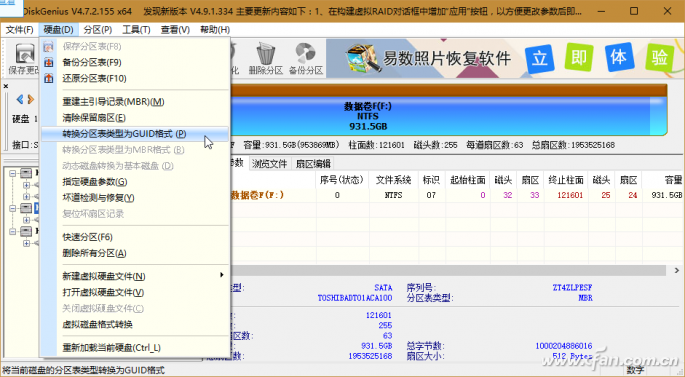Screen dimensions: 685x377
Task: Click total bytes value 1000204886016
Action: pyautogui.click(x=564, y=346)
